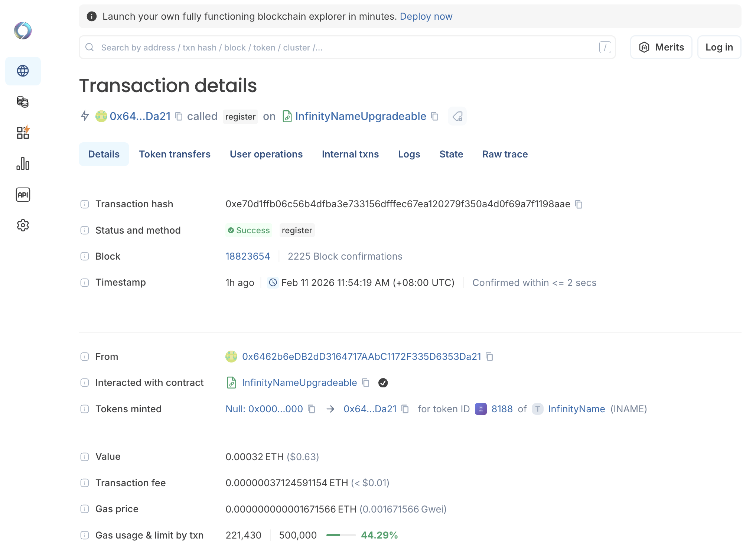Open settings with the gear icon
This screenshot has height=543, width=756.
(23, 225)
